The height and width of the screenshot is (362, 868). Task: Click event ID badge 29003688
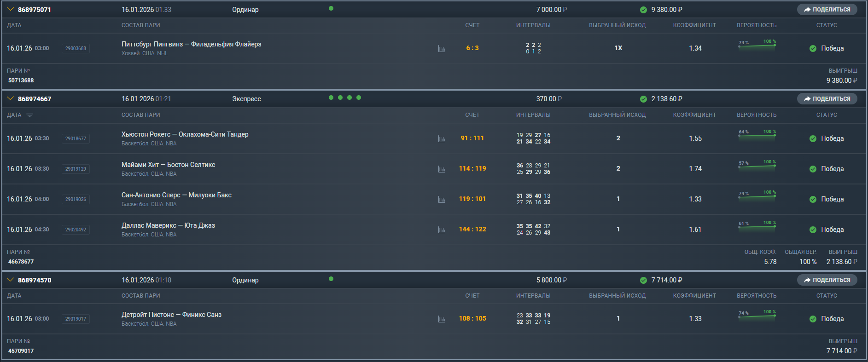pyautogui.click(x=76, y=48)
